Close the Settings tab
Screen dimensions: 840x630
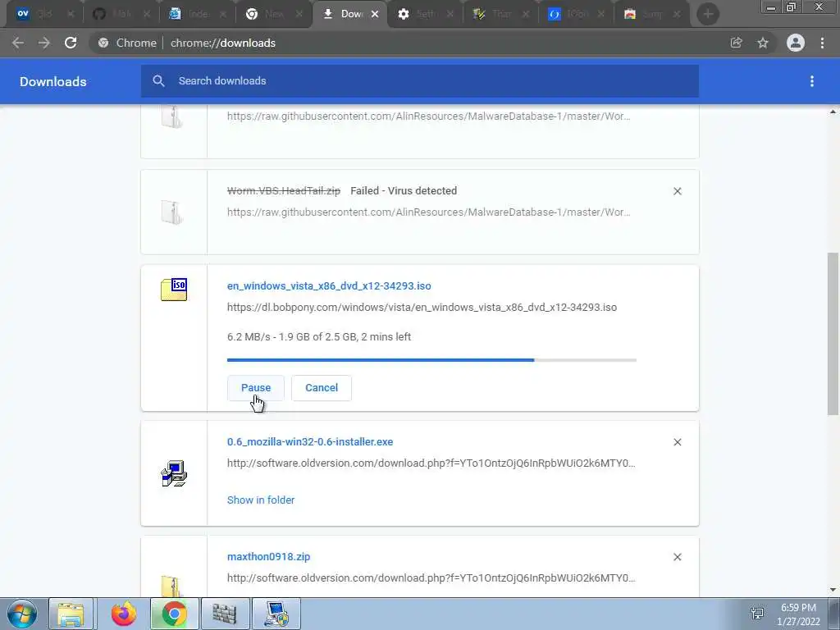click(x=450, y=14)
